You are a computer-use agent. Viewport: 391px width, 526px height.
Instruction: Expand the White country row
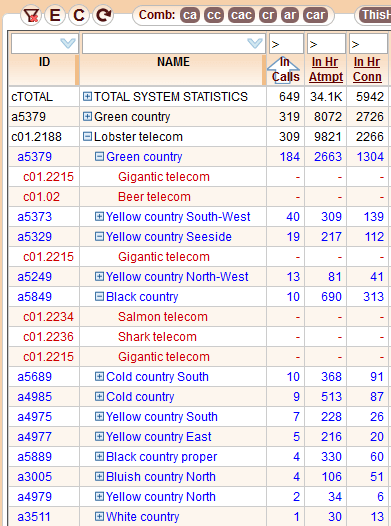tap(99, 517)
